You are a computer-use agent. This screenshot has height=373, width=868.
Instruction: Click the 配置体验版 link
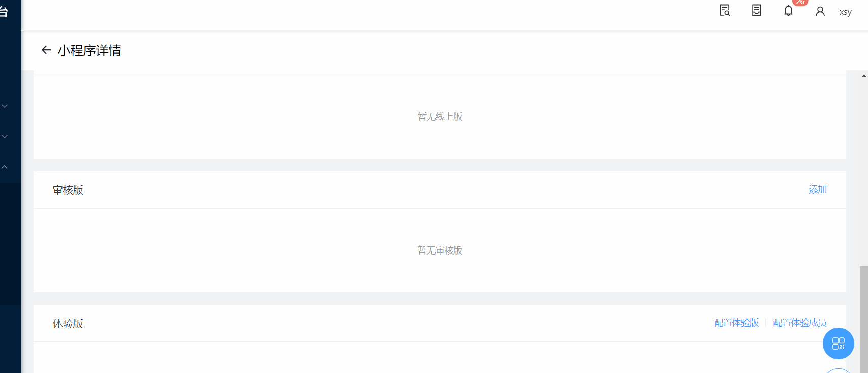tap(736, 323)
